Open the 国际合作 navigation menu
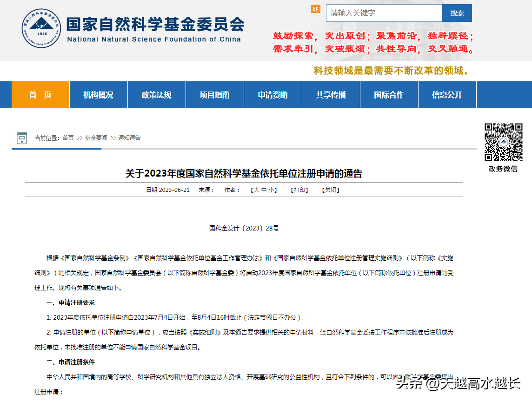The height and width of the screenshot is (401, 532). coord(389,95)
